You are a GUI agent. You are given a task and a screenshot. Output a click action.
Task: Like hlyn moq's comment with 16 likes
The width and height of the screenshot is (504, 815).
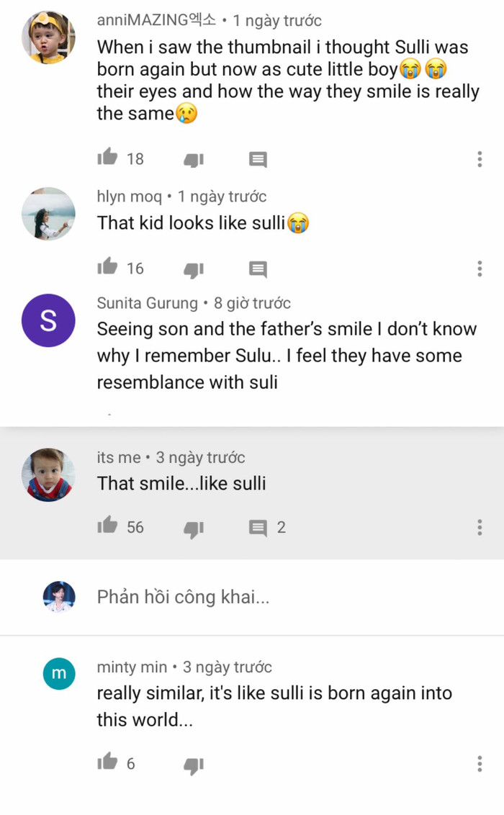[107, 266]
